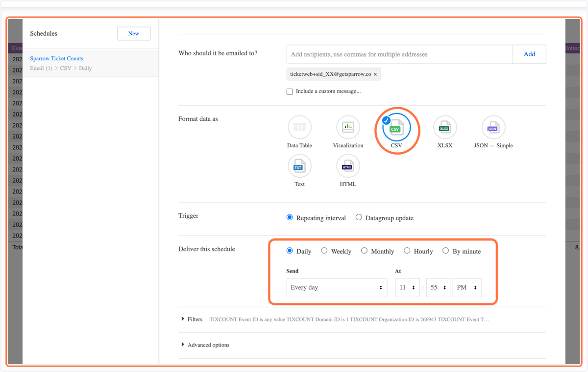Image resolution: width=588 pixels, height=372 pixels.
Task: Choose Daily delivery schedule
Action: [290, 251]
